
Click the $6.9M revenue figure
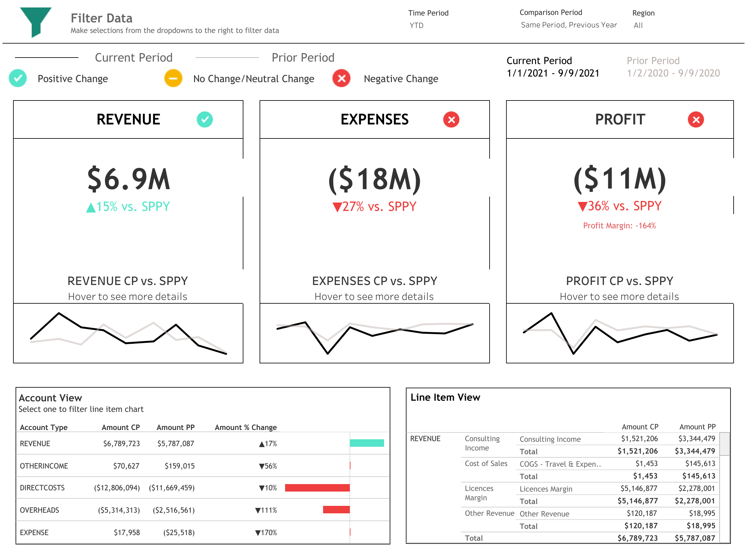click(128, 179)
